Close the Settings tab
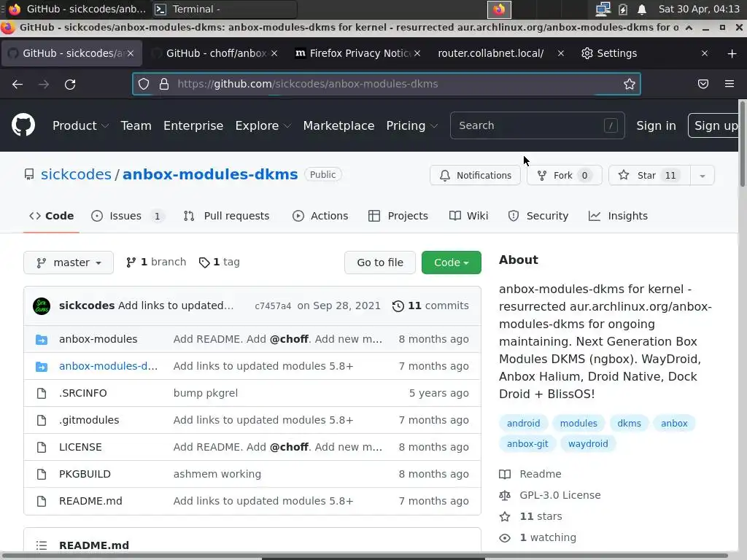Screen dimensions: 747x560 click(x=705, y=53)
